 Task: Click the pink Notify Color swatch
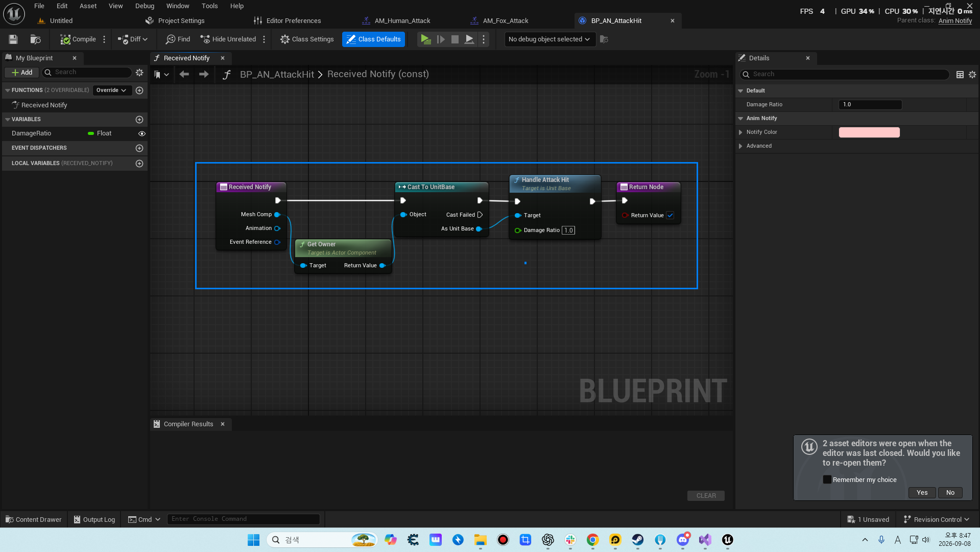pos(869,133)
